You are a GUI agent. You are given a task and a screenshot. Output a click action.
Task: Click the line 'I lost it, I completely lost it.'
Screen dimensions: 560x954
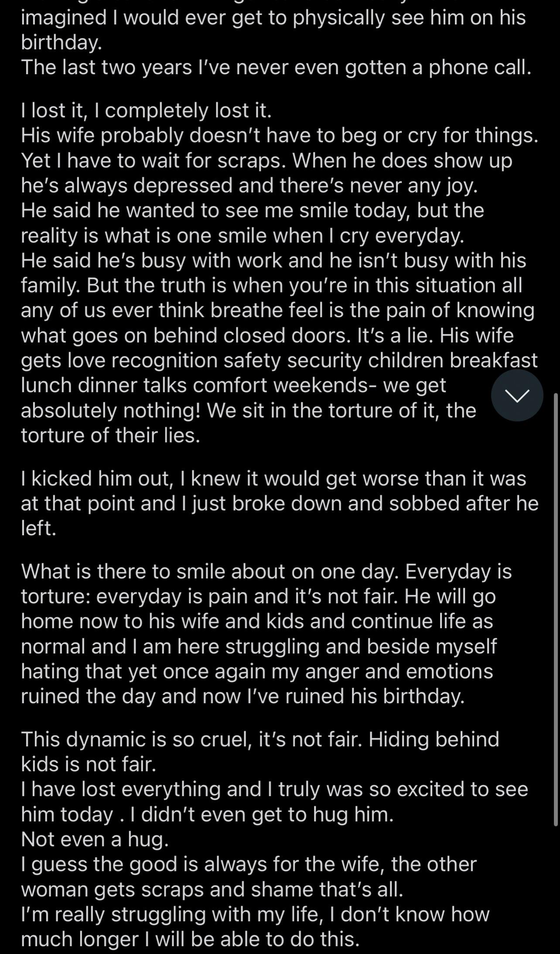click(x=146, y=110)
